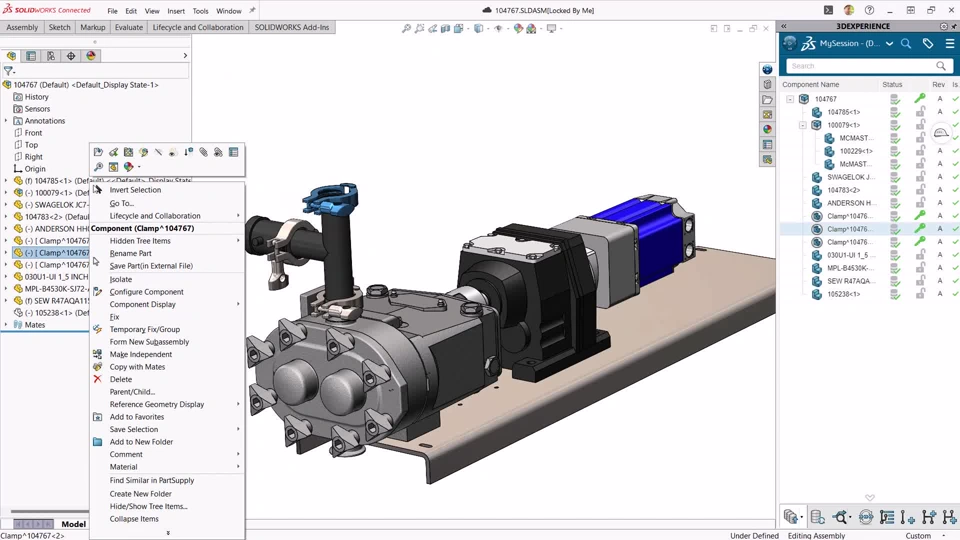This screenshot has width=960, height=540.
Task: Open the DimXpertManager crosshair tab
Action: (x=71, y=56)
